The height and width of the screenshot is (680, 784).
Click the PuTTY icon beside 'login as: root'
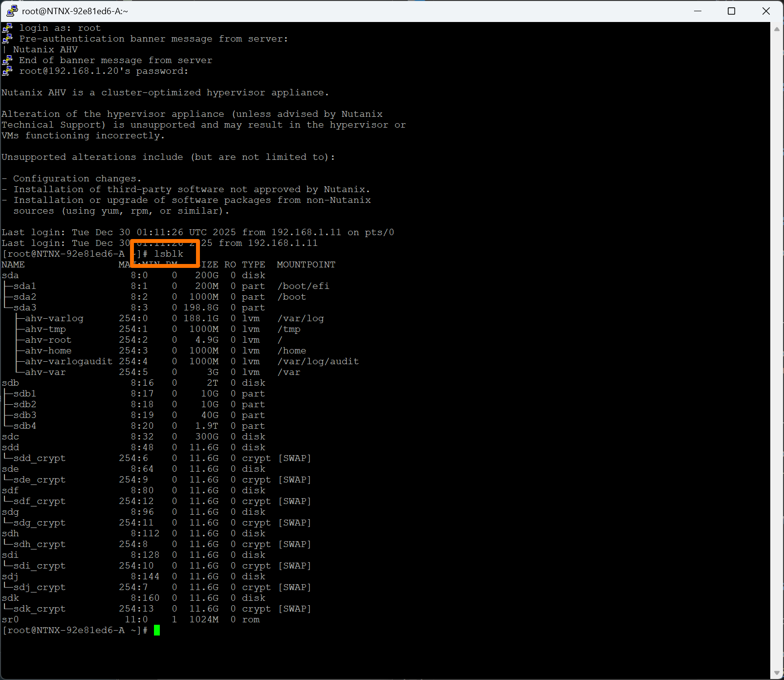7,28
